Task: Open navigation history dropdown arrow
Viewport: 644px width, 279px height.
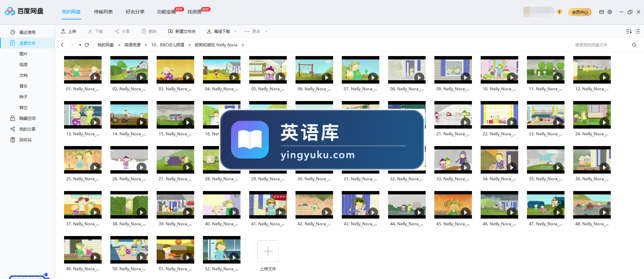Action: [x=80, y=45]
